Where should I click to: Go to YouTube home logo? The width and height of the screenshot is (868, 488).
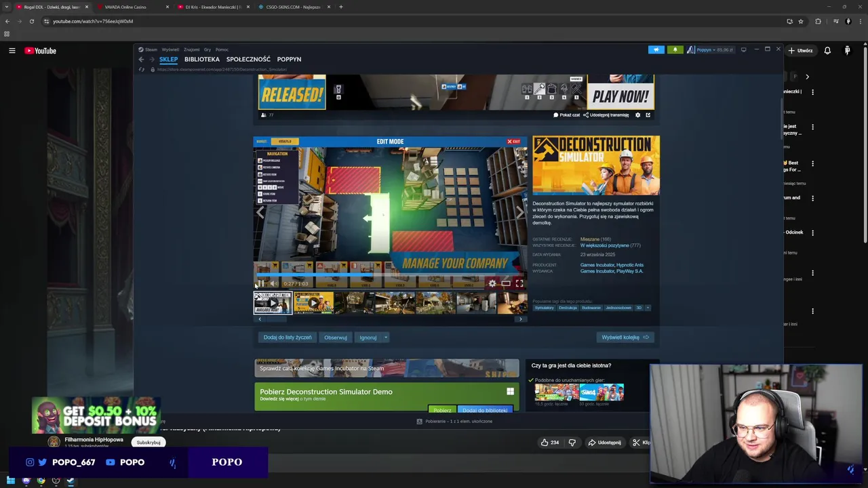point(41,51)
